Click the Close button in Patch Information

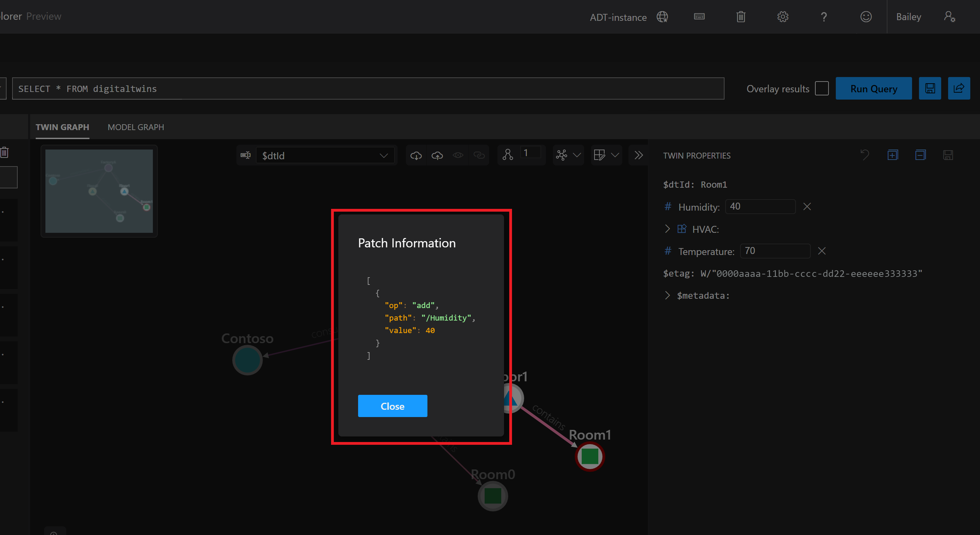click(392, 406)
